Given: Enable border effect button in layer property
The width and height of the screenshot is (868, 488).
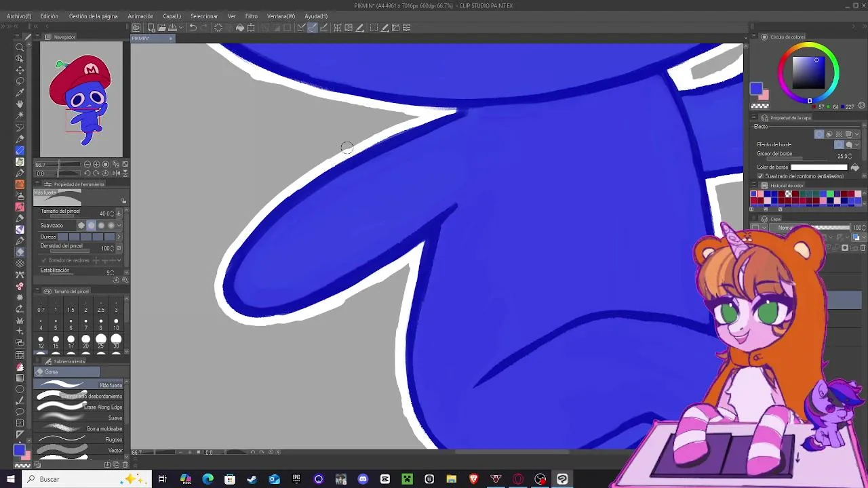Looking at the screenshot, I should 819,134.
